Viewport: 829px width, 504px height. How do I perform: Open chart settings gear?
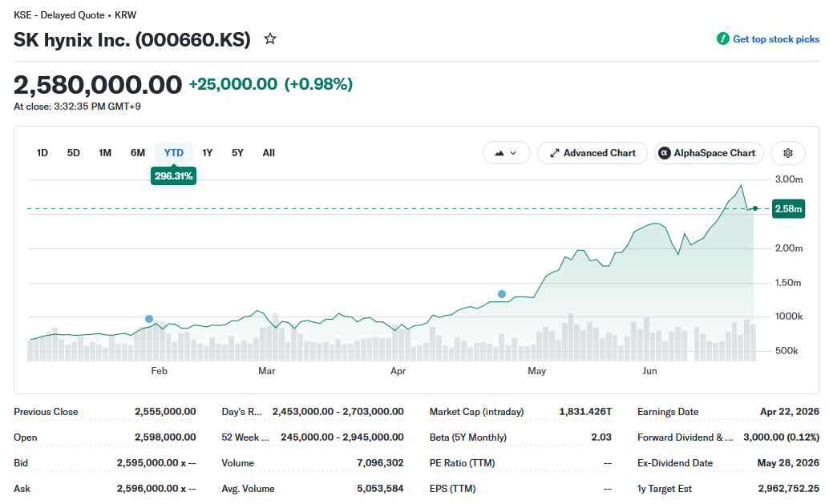tap(788, 153)
